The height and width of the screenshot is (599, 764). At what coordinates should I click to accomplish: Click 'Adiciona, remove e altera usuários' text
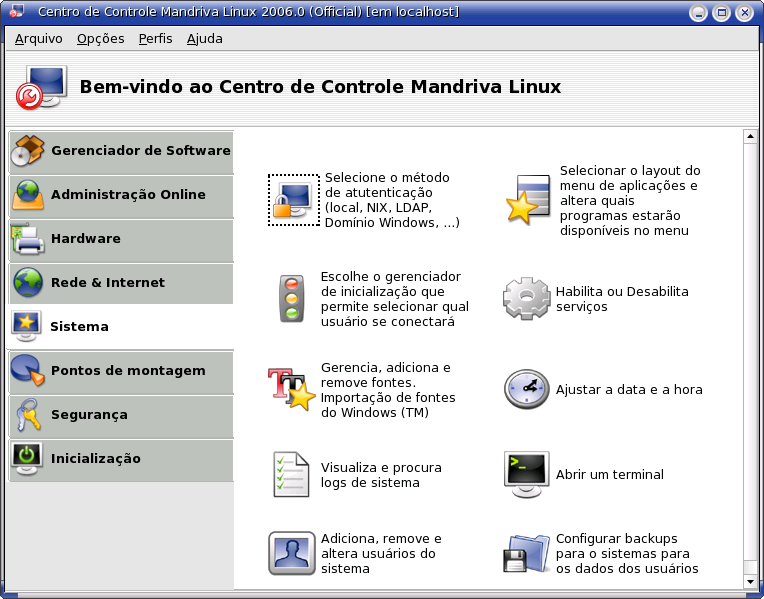point(381,553)
